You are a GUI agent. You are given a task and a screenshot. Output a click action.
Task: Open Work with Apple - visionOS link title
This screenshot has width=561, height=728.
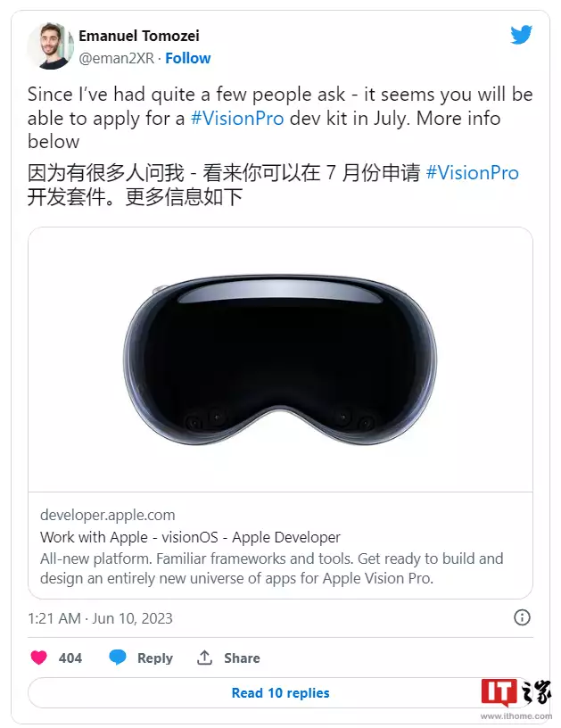[190, 537]
